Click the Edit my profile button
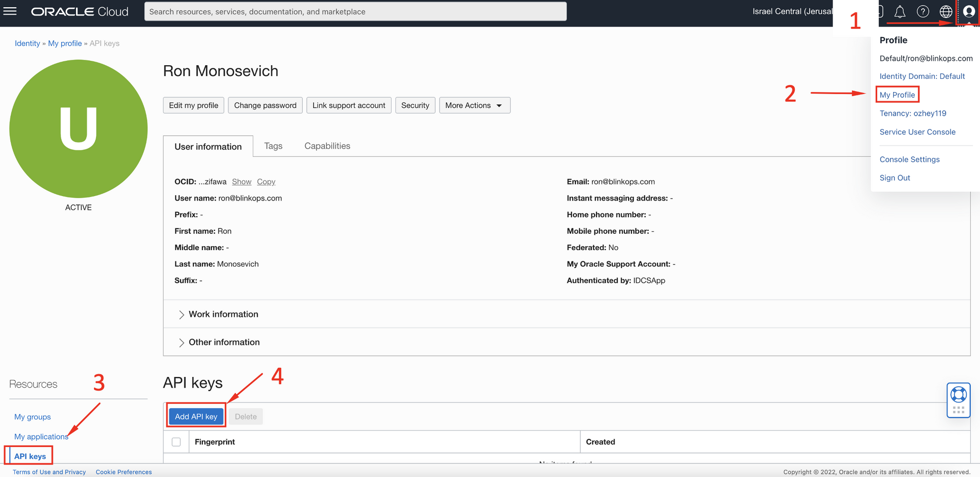Viewport: 980px width, 477px height. pos(194,105)
